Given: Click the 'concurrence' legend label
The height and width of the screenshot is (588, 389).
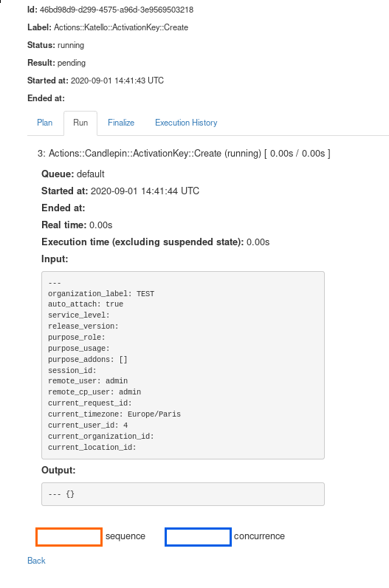Looking at the screenshot, I should [x=259, y=536].
